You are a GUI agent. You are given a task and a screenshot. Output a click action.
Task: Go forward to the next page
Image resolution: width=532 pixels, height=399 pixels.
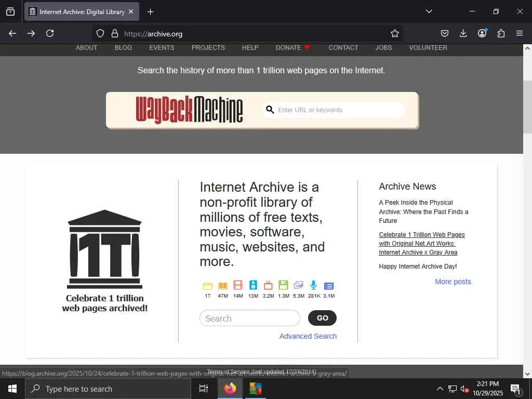coord(31,33)
